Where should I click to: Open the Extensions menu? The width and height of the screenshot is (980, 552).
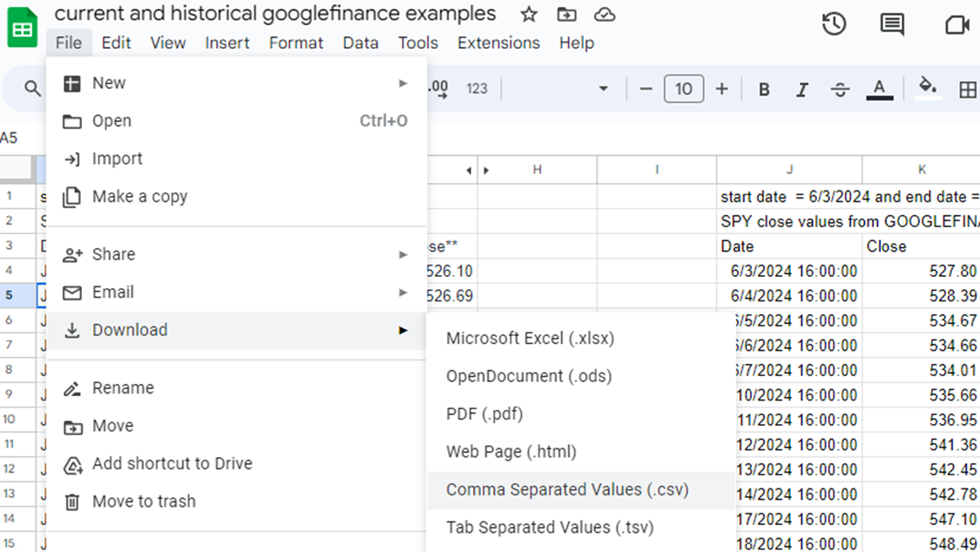point(499,43)
